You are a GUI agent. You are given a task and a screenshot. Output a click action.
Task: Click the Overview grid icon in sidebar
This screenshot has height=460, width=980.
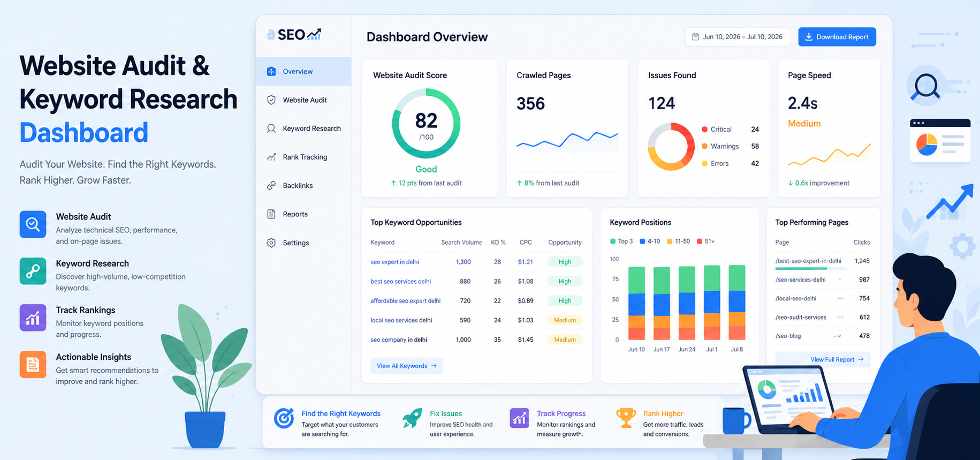271,71
